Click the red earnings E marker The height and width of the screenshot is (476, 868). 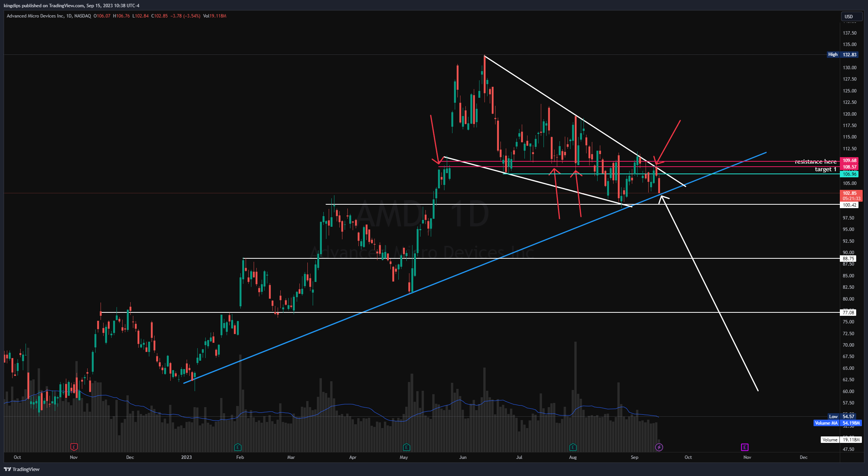pyautogui.click(x=74, y=447)
